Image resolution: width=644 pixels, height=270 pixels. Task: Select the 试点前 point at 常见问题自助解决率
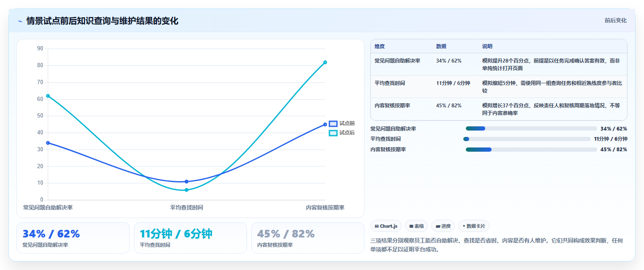point(48,143)
